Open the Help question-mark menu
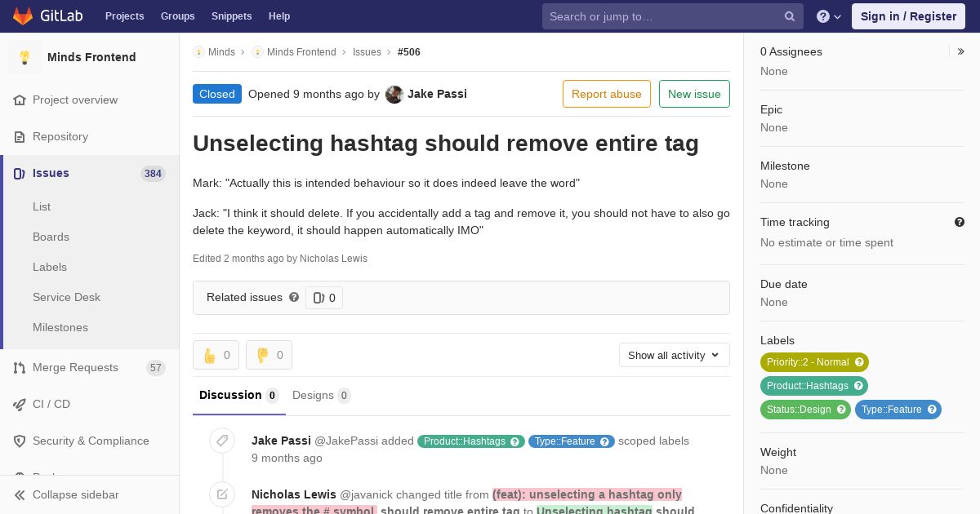 (829, 16)
